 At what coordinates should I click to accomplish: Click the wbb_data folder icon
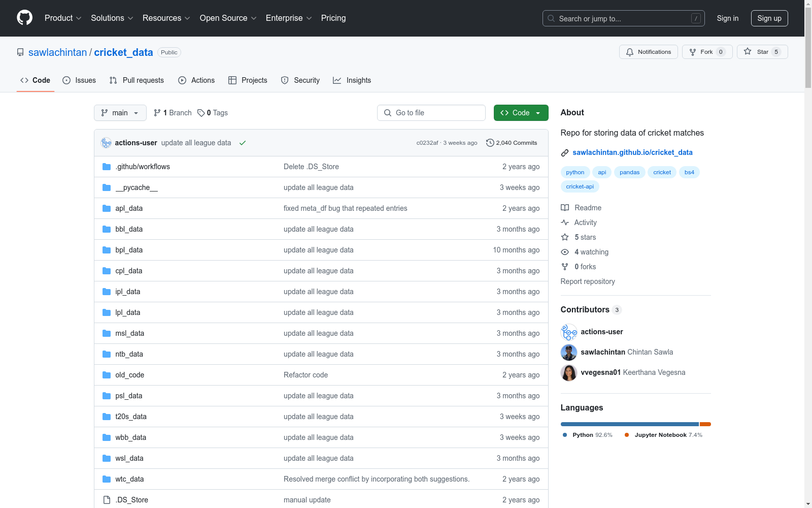[107, 437]
